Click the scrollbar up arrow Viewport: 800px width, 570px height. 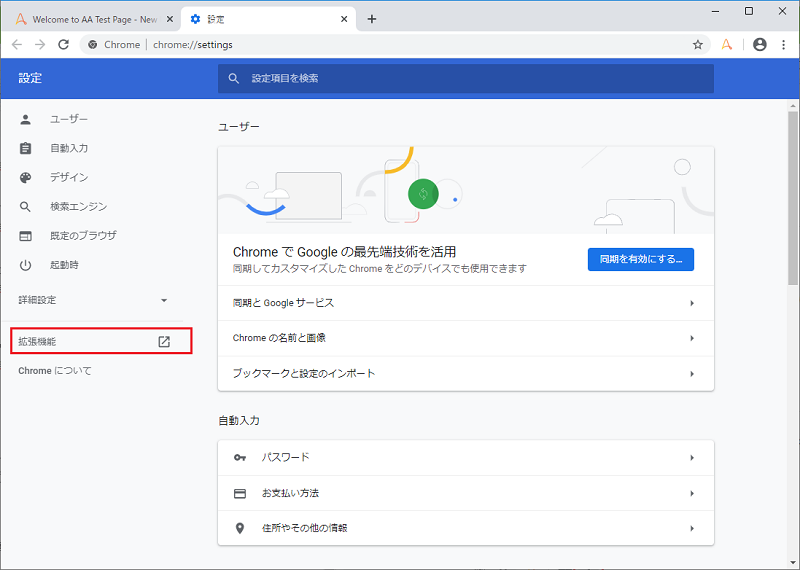pos(792,106)
